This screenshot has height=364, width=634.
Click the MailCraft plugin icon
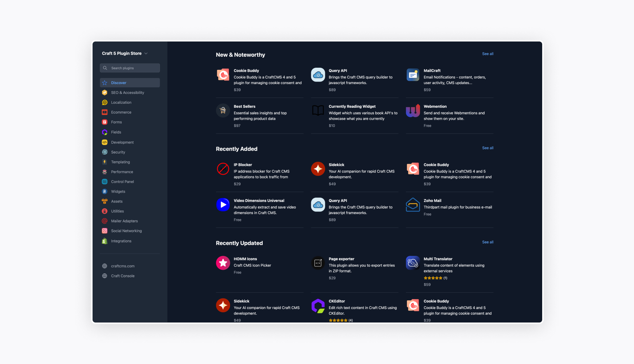pyautogui.click(x=413, y=75)
